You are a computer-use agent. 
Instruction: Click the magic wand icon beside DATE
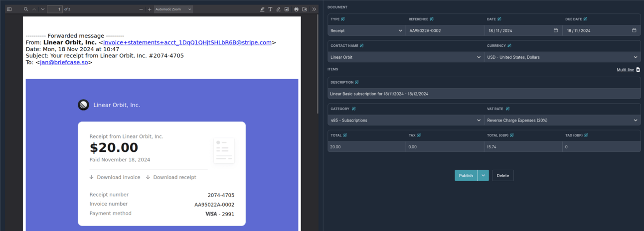pyautogui.click(x=500, y=19)
